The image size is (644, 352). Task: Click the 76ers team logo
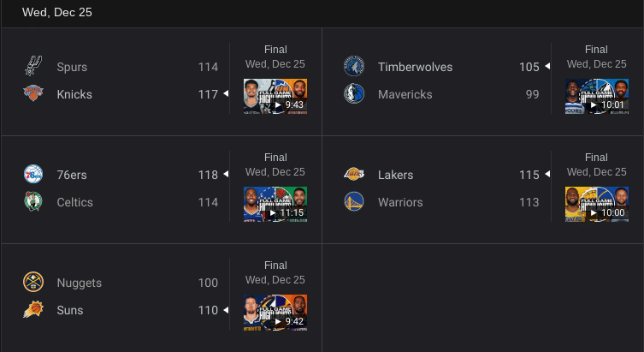click(32, 175)
